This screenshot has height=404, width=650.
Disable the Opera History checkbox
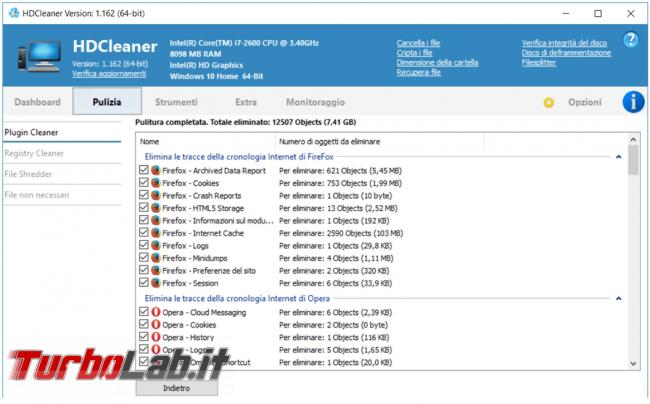tap(143, 336)
